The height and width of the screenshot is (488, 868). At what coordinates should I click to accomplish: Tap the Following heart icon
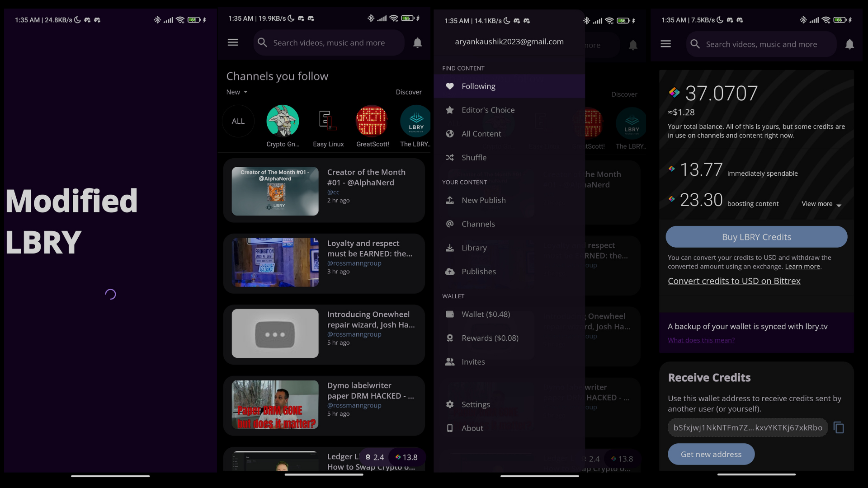450,86
